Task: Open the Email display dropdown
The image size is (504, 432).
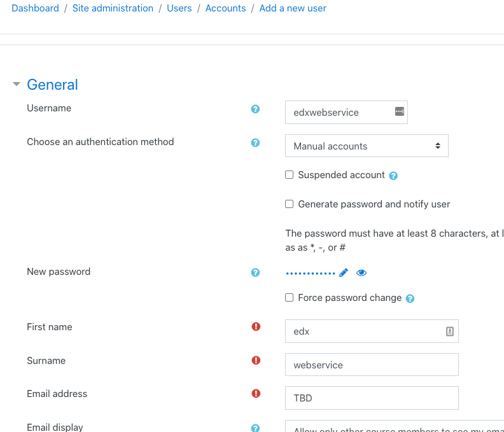Action: (x=395, y=426)
